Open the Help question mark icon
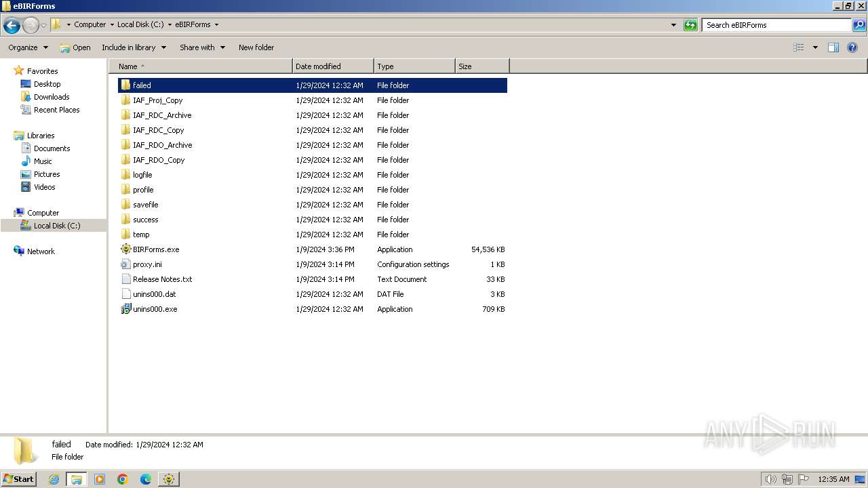This screenshot has height=488, width=868. [852, 47]
